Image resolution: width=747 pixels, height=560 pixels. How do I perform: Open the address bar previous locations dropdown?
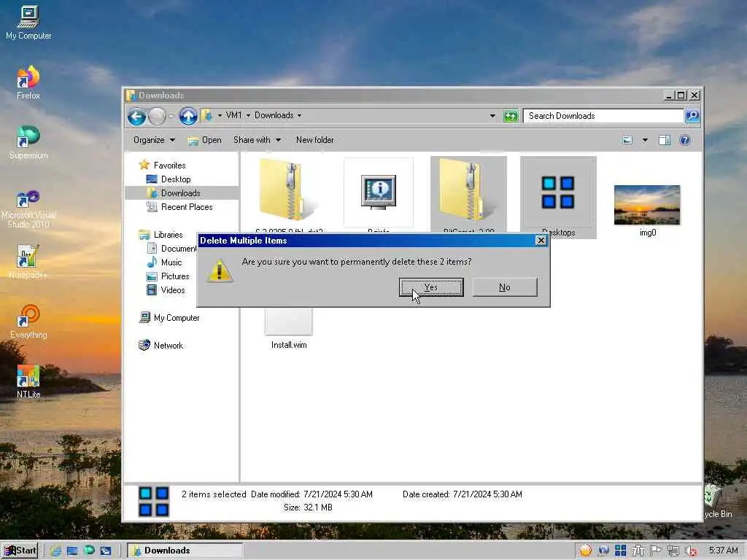(492, 116)
